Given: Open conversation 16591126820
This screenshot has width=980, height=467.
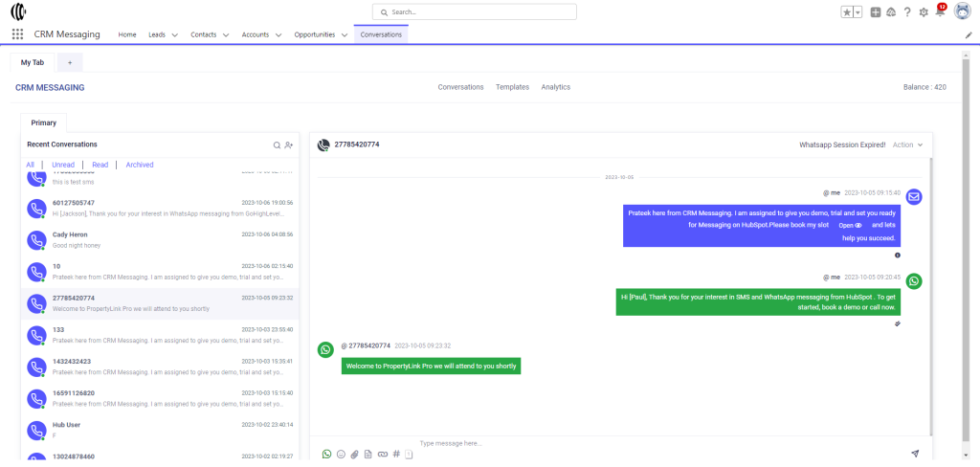Looking at the screenshot, I should coord(160,399).
